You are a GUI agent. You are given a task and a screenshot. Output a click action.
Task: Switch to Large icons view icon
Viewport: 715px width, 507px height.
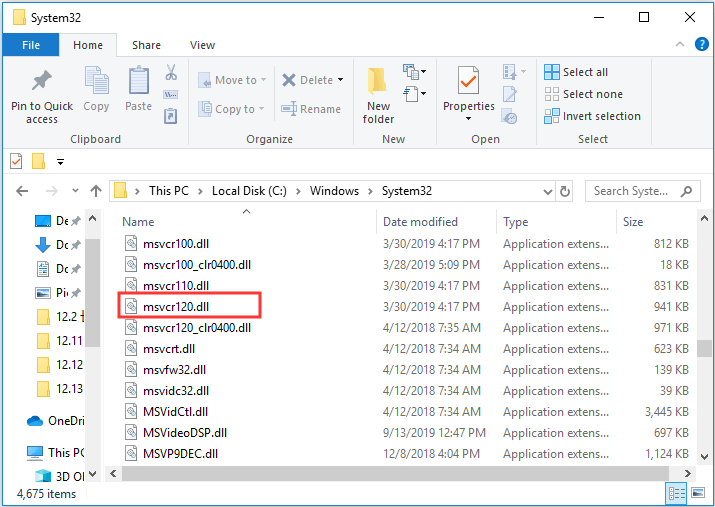pyautogui.click(x=698, y=493)
